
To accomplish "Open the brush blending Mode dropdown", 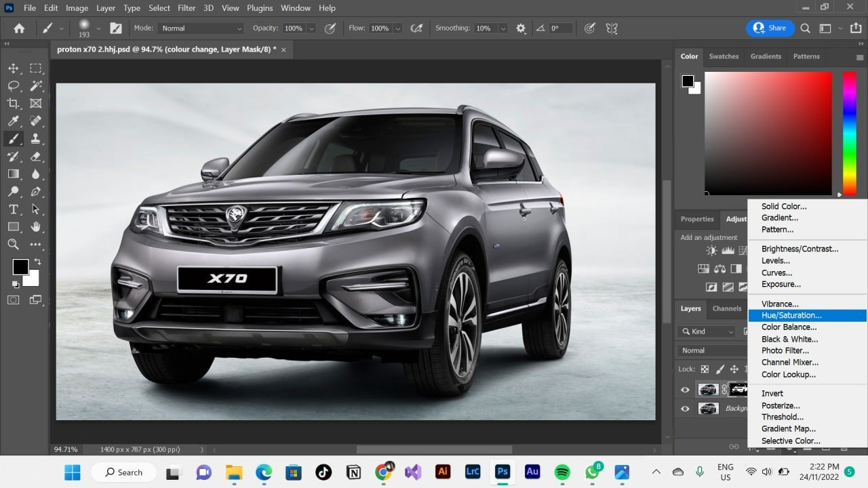I will click(x=201, y=28).
